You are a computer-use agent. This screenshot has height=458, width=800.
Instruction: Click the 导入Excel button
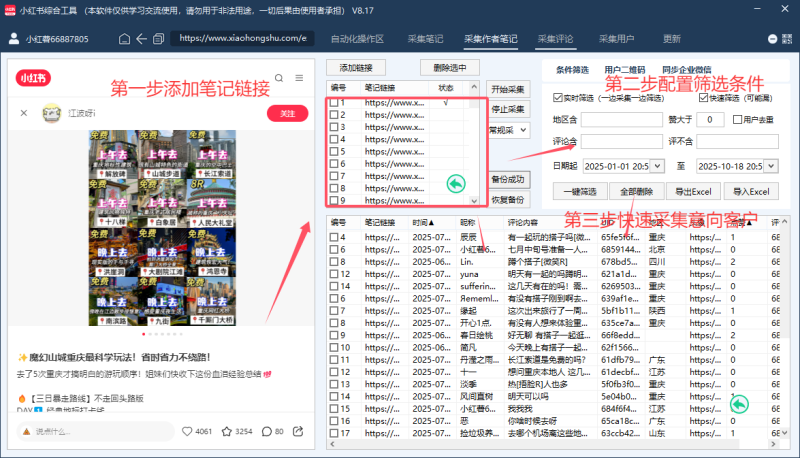click(x=751, y=192)
